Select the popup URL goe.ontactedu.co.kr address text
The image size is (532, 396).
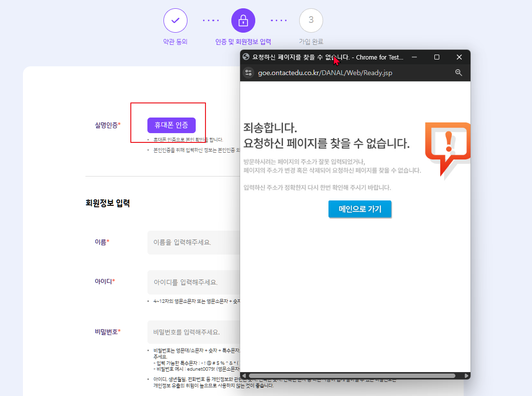325,73
